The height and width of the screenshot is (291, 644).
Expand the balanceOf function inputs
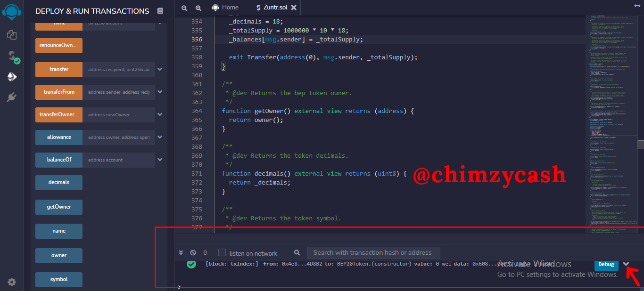[x=160, y=160]
